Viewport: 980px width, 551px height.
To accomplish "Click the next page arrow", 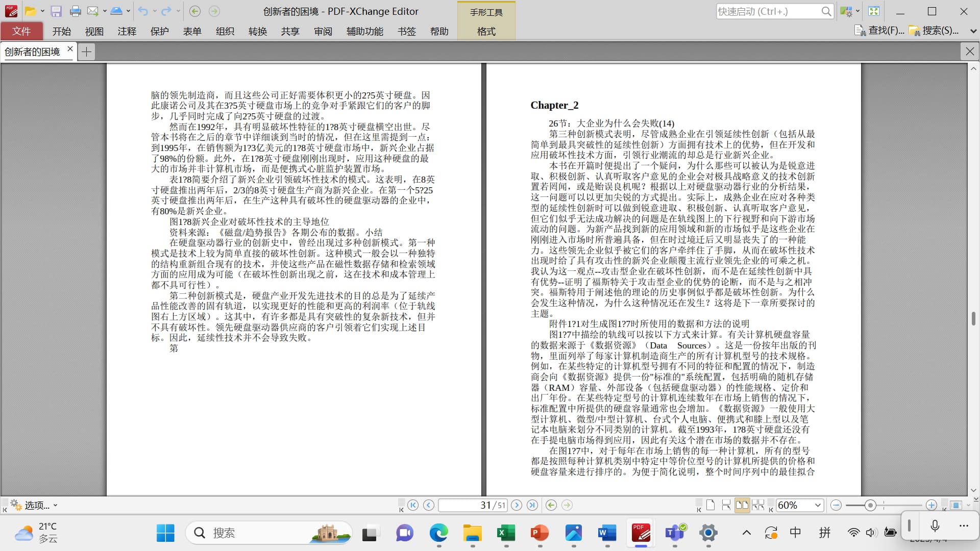I will pyautogui.click(x=517, y=505).
